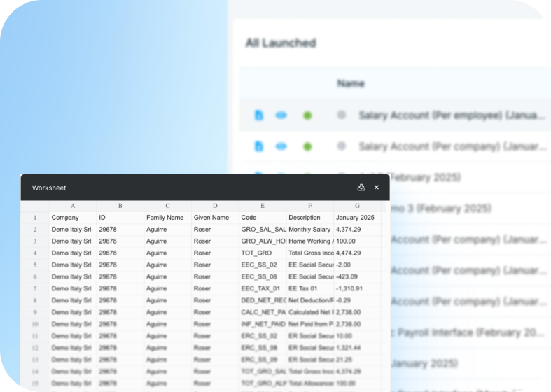This screenshot has height=392, width=551.
Task: Click green status dot of Salary Account (Per company)
Action: [307, 146]
